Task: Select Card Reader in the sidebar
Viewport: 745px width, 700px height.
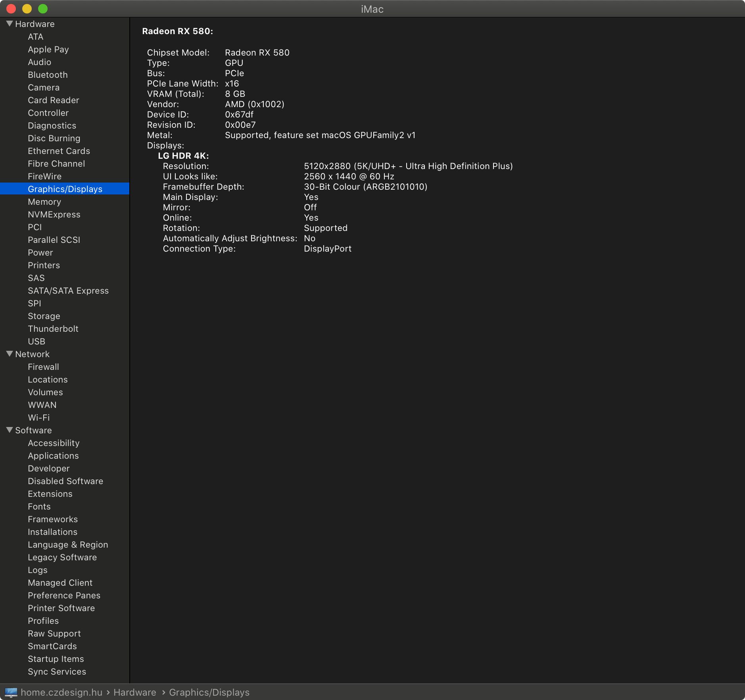Action: pos(54,100)
